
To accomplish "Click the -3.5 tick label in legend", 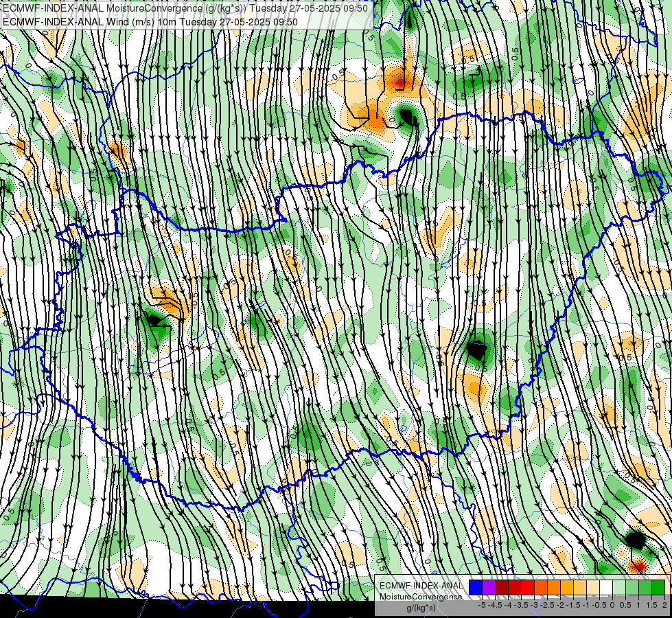I will coord(521,605).
